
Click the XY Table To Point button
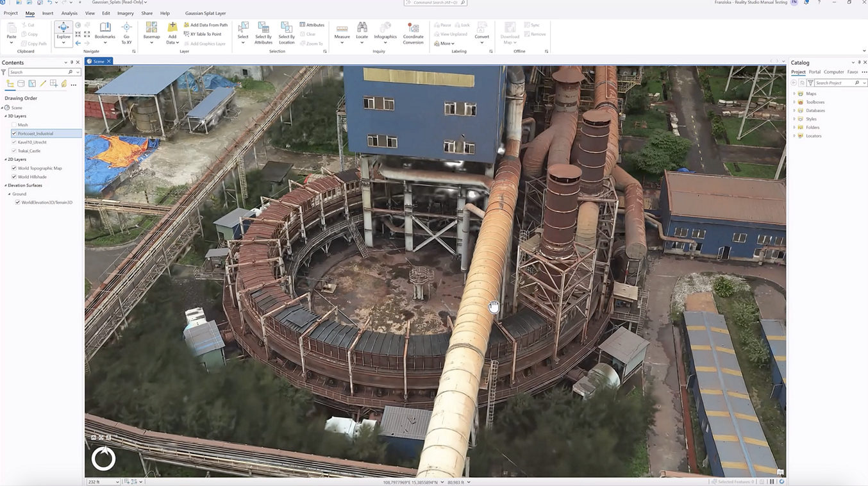point(206,34)
